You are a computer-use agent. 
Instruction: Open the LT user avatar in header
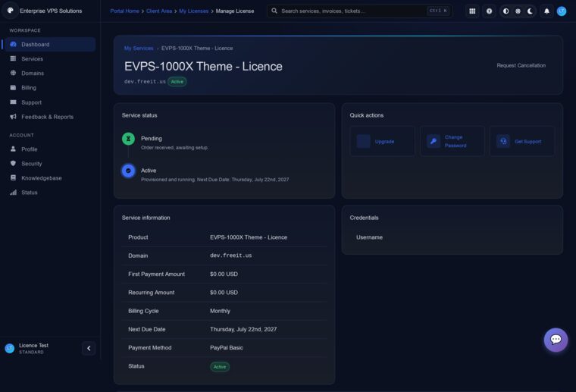562,11
